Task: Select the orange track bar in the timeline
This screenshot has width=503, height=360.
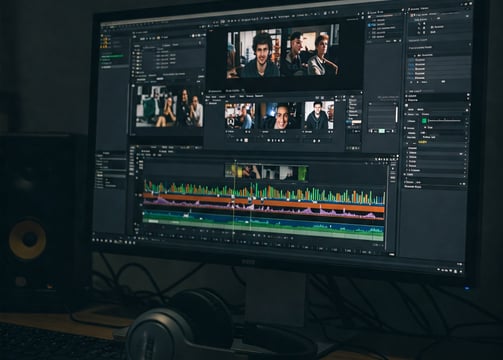Action: coord(263,202)
